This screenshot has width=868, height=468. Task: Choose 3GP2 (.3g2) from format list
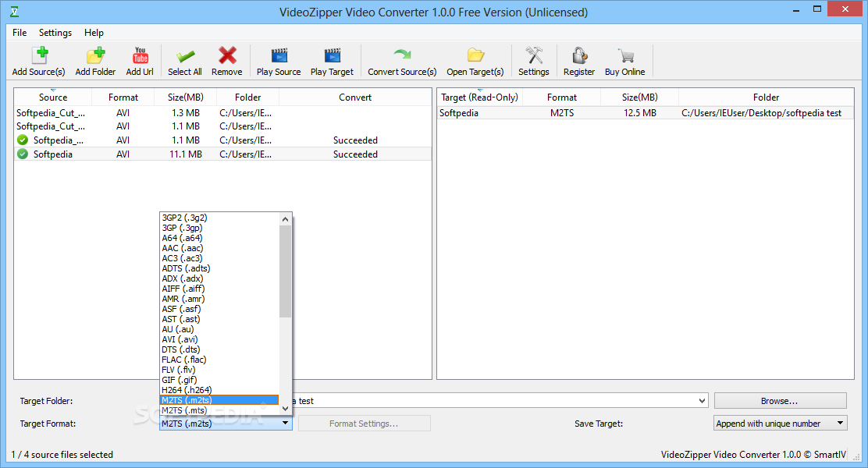[x=219, y=218]
